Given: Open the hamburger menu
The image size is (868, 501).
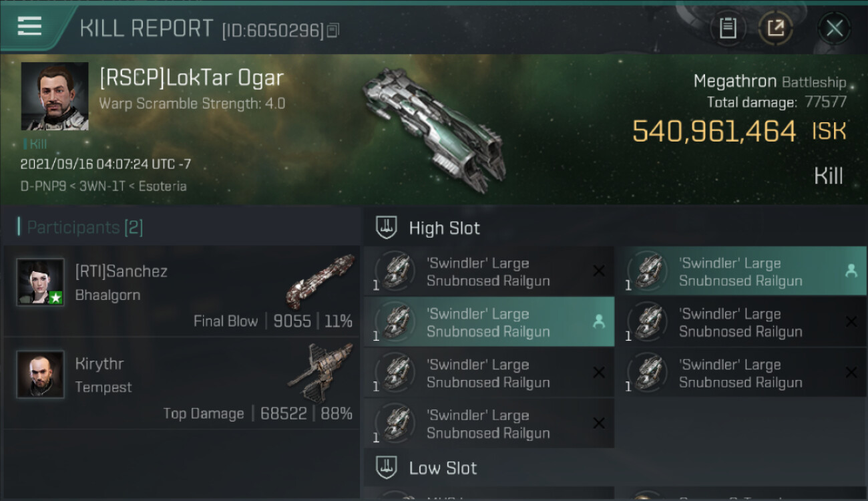Looking at the screenshot, I should (x=29, y=26).
